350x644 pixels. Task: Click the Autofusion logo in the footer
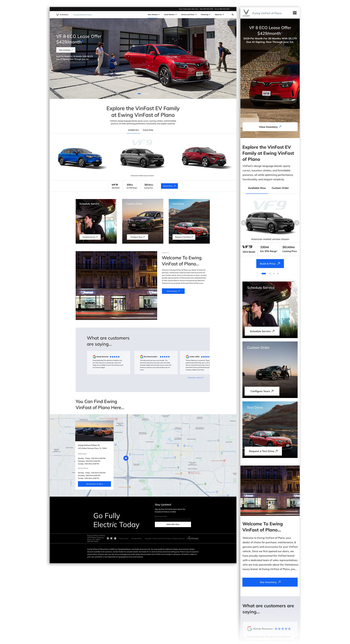(193, 538)
